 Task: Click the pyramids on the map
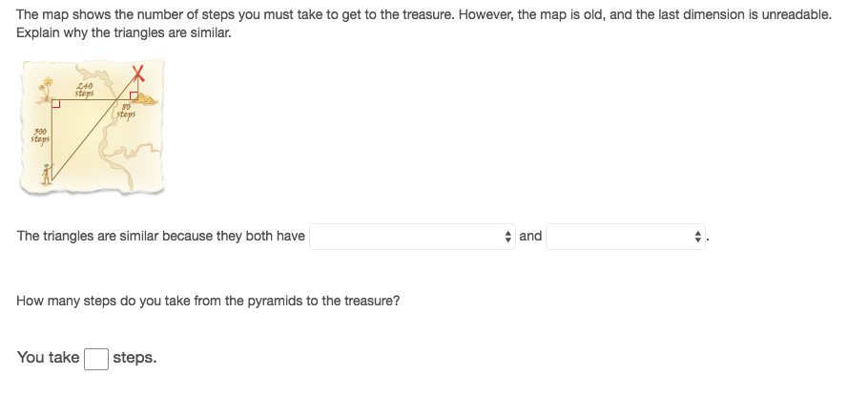pos(143,96)
